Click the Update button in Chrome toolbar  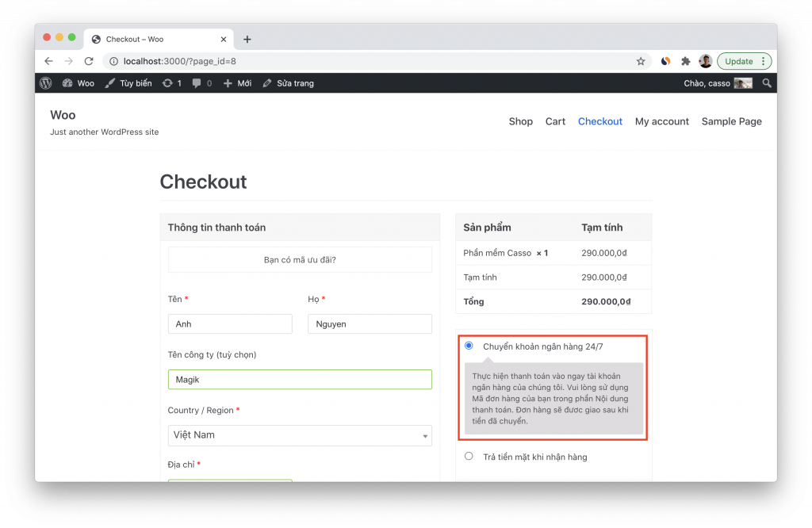point(744,61)
